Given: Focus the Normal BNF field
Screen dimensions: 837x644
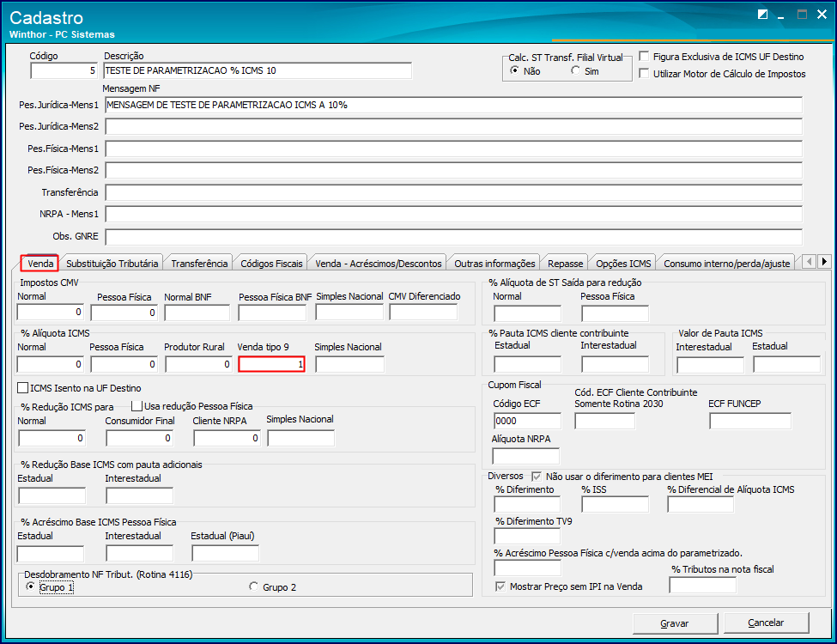Looking at the screenshot, I should (x=197, y=313).
